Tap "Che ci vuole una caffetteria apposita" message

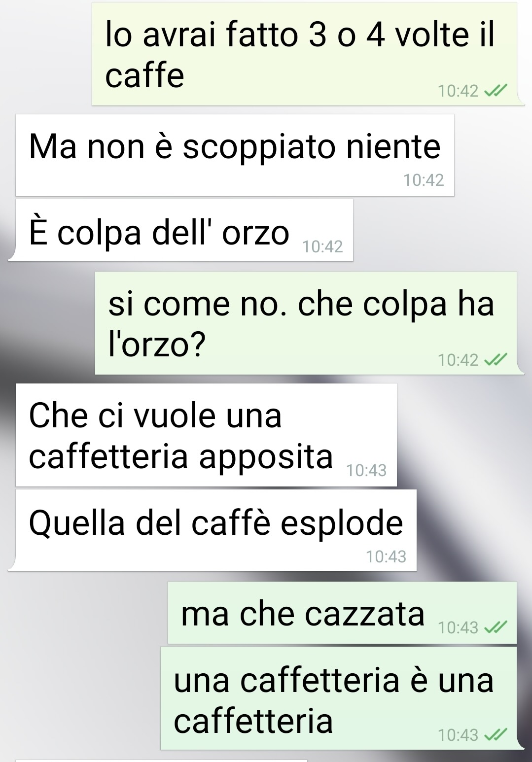pos(206,435)
